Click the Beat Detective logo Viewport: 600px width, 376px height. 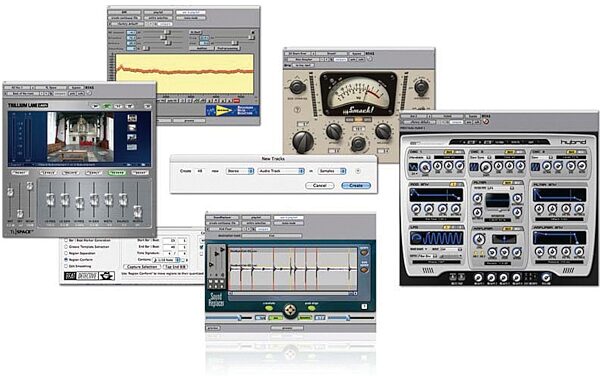point(89,275)
